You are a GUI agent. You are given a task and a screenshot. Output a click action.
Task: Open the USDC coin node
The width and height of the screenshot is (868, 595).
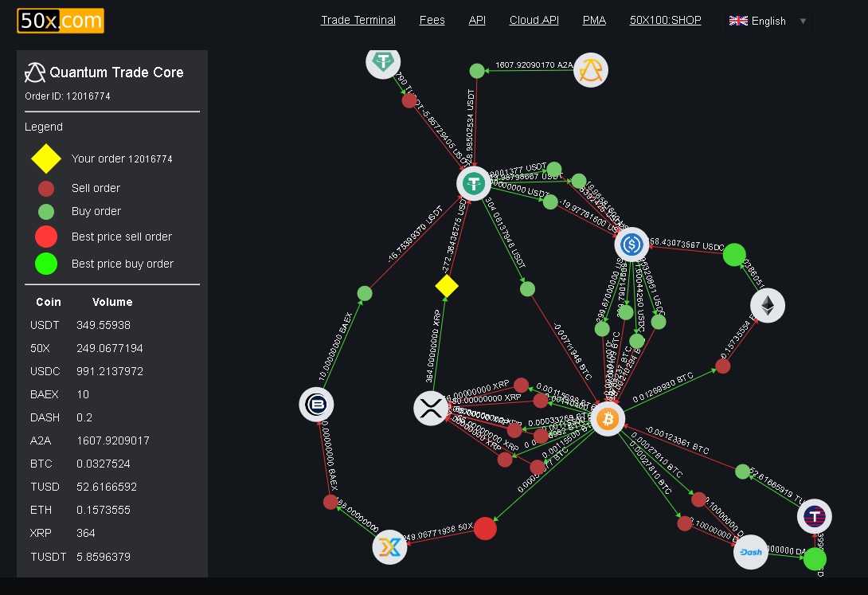coord(631,245)
